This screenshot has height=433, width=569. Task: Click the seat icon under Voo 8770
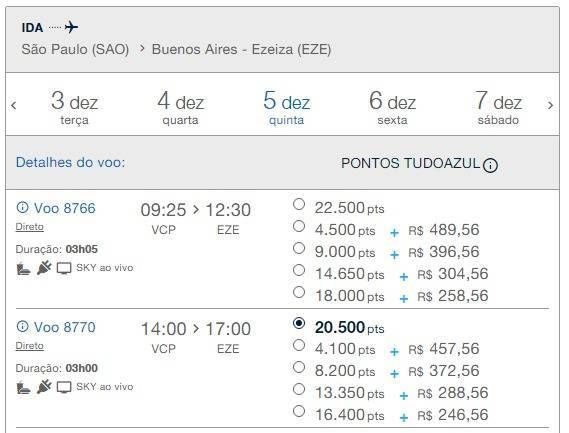tap(24, 388)
